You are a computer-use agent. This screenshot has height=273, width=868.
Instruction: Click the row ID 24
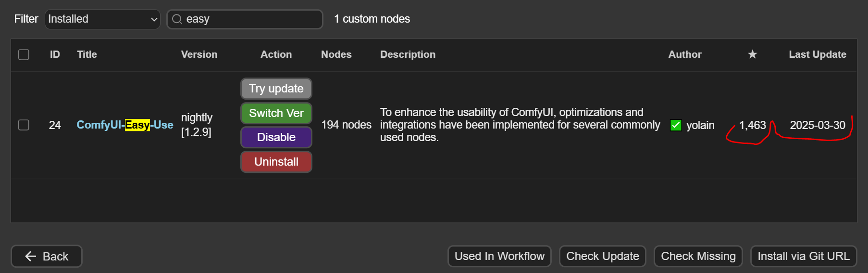click(55, 125)
